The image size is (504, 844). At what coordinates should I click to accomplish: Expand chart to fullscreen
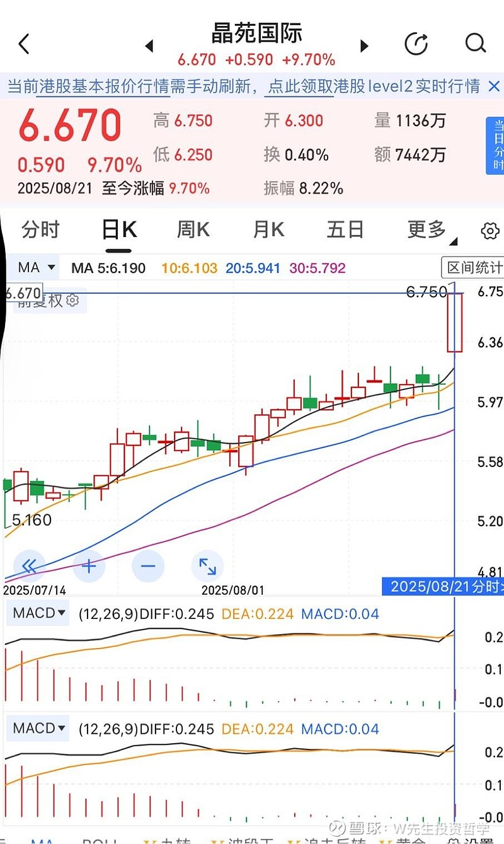pyautogui.click(x=207, y=566)
